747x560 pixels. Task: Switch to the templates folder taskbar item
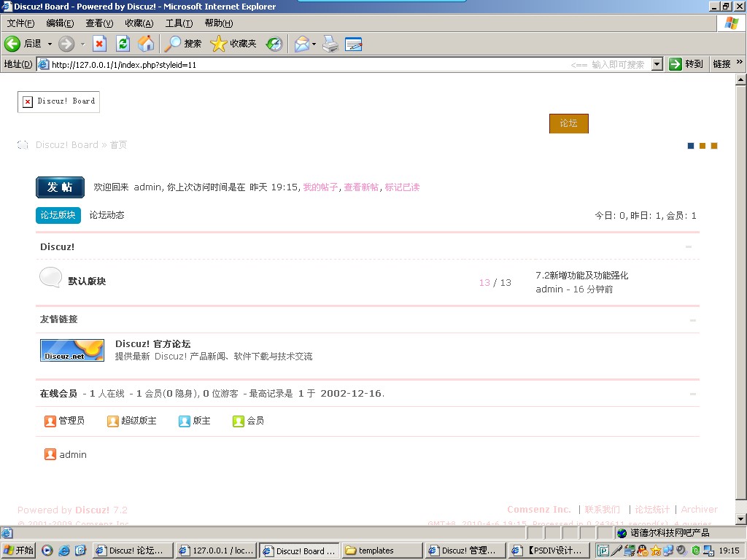pyautogui.click(x=382, y=551)
